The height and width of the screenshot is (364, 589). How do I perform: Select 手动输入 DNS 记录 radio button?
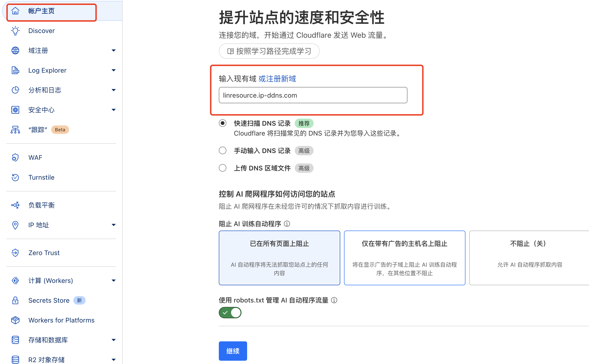tap(223, 151)
